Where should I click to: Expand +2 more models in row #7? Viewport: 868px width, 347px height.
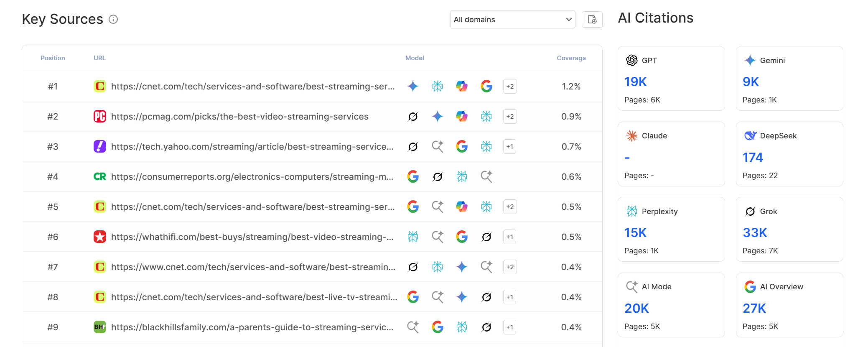510,267
